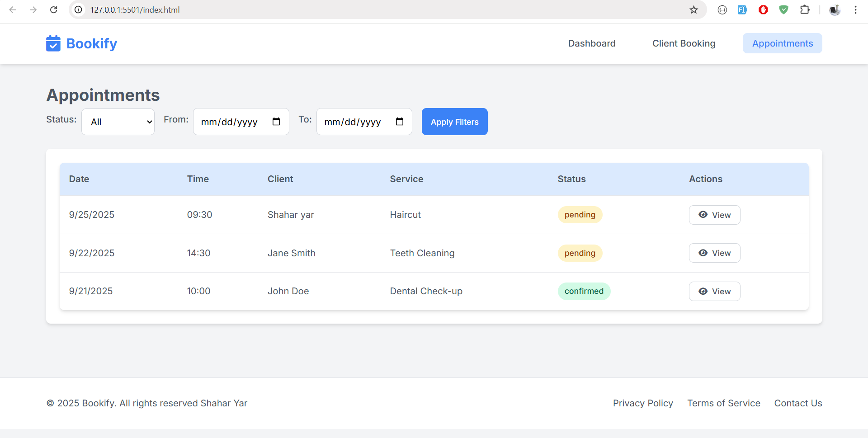Viewport: 868px width, 438px height.
Task: Click the Bookify calendar logo icon
Action: click(x=53, y=43)
